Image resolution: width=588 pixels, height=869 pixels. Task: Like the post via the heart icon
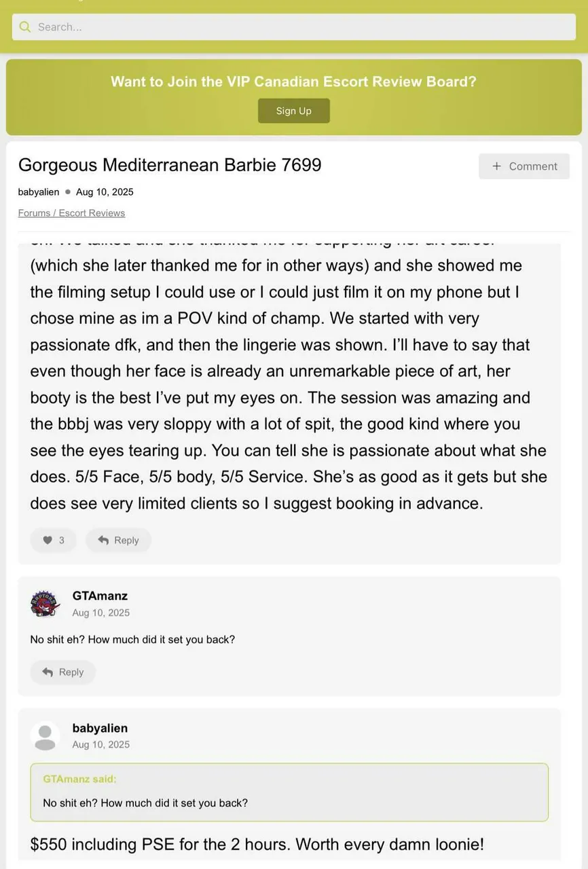click(x=48, y=540)
